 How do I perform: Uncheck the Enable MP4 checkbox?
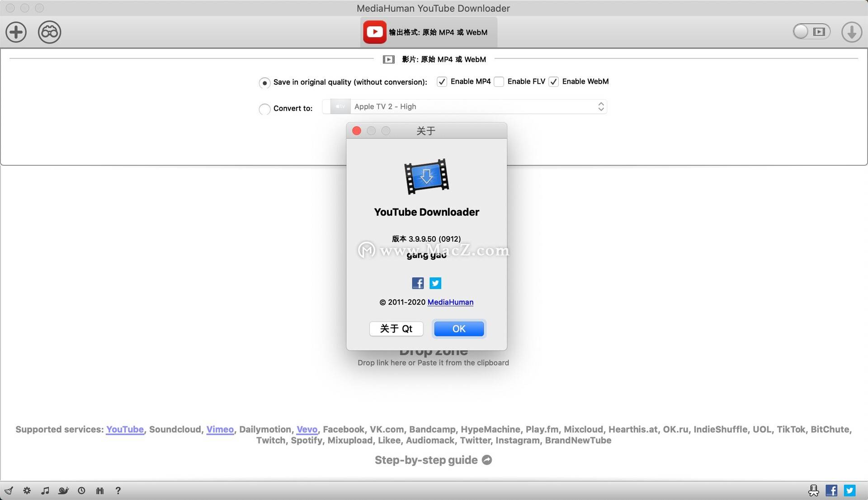442,82
